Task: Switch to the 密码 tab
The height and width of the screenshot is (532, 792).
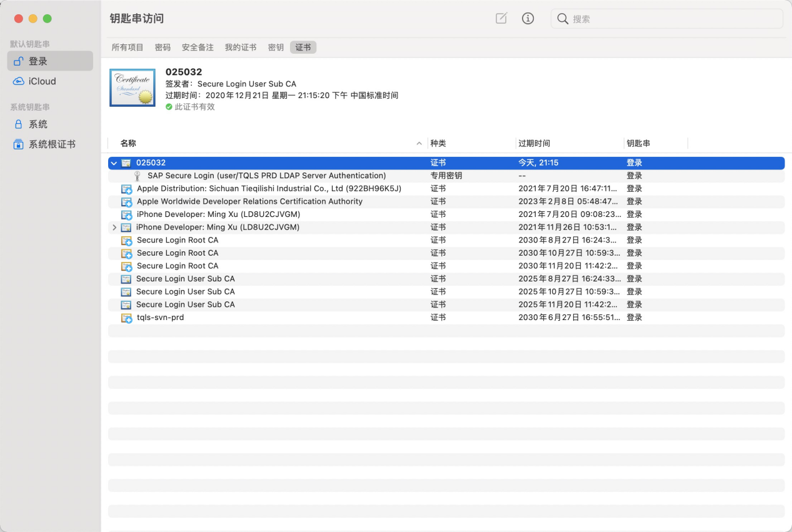Action: (163, 48)
